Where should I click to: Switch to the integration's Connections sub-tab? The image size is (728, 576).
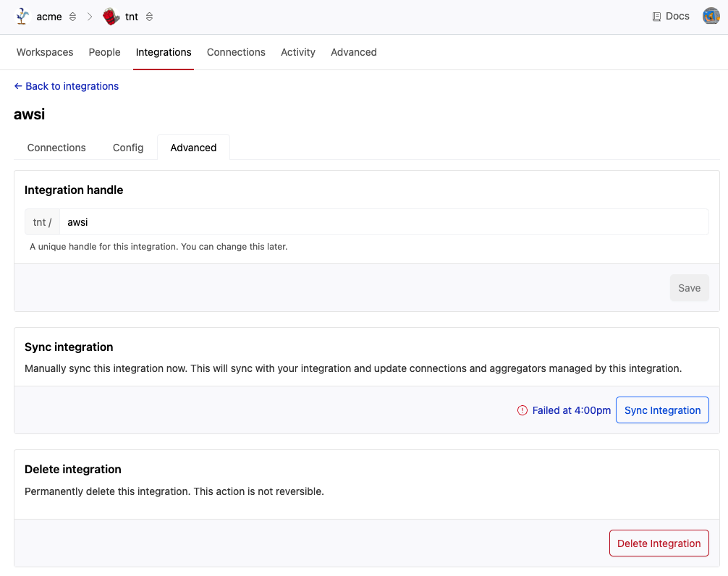pyautogui.click(x=56, y=148)
